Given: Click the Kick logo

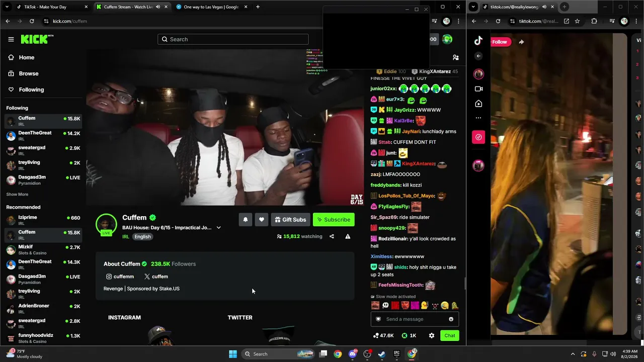Looking at the screenshot, I should [x=37, y=39].
